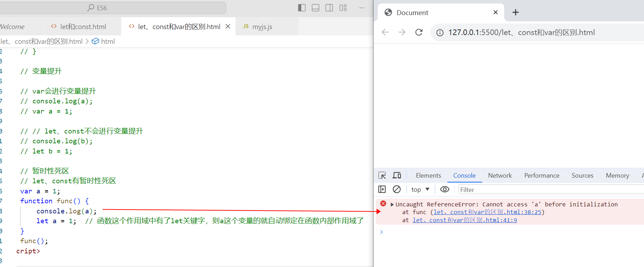Click the breadcrumb chevron separator
The width and height of the screenshot is (644, 267).
[87, 41]
